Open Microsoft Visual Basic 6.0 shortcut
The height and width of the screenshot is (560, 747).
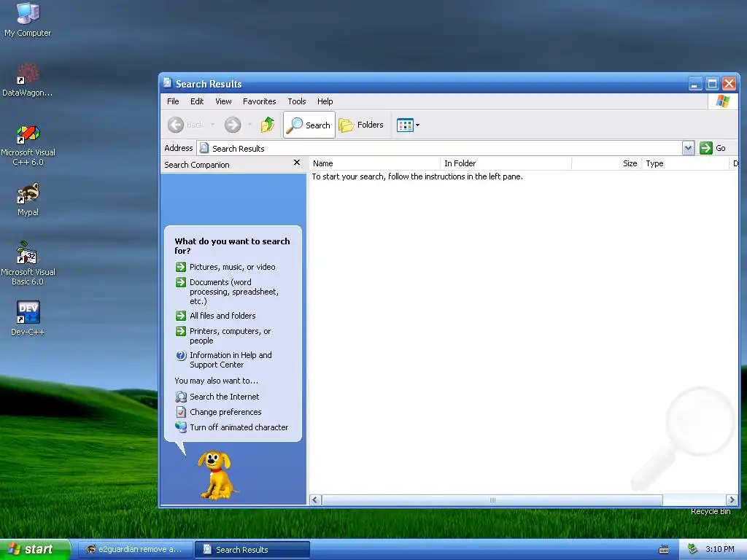(x=28, y=263)
